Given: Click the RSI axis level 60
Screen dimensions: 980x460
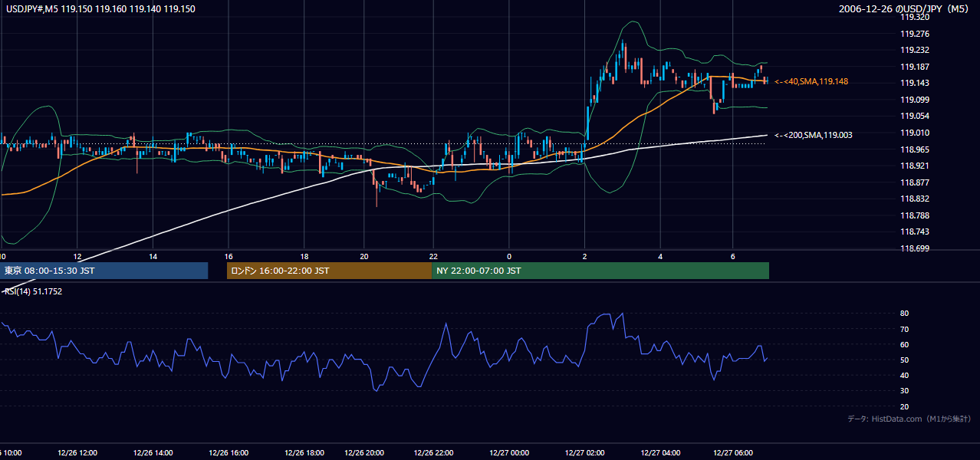Looking at the screenshot, I should click(x=904, y=344).
